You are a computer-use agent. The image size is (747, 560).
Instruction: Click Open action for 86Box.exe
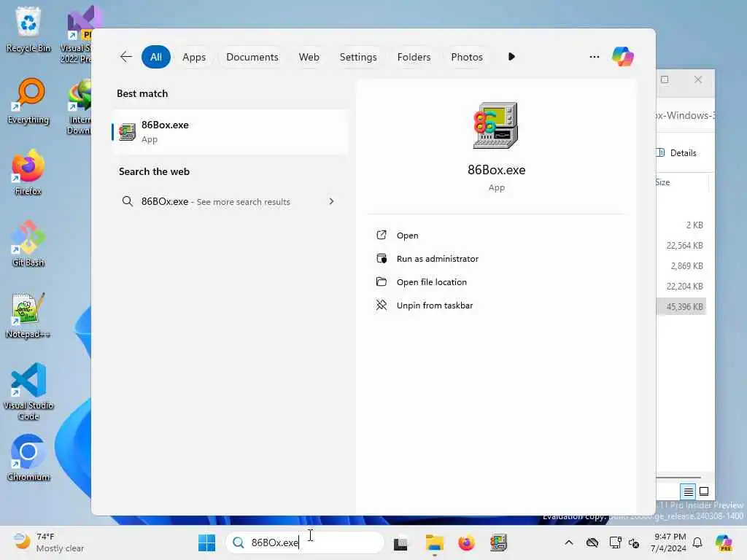(407, 236)
